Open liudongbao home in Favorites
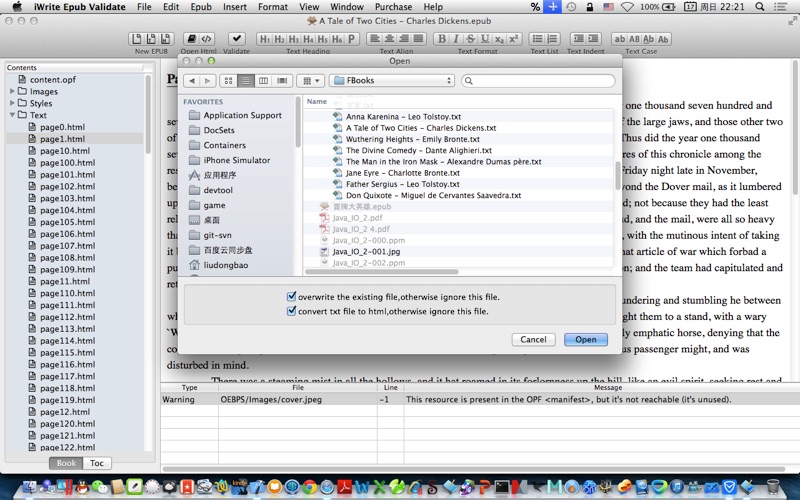Image resolution: width=800 pixels, height=500 pixels. [x=226, y=265]
